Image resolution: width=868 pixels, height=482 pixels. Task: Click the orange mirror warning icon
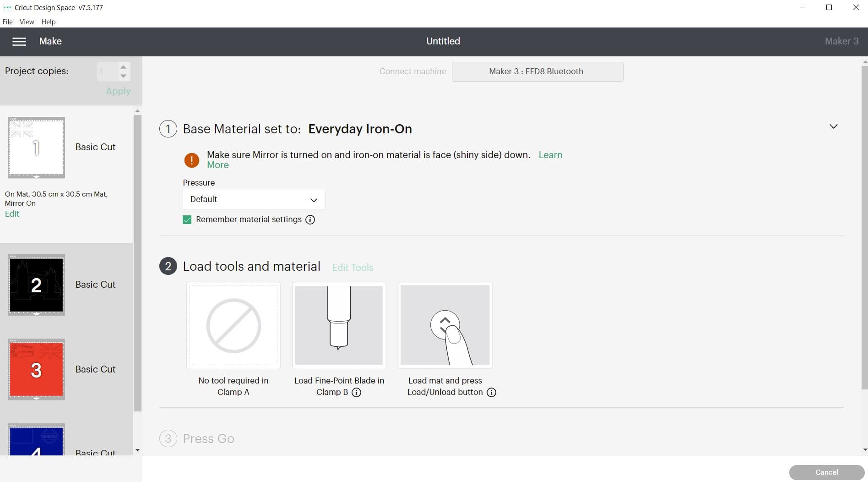click(x=191, y=160)
